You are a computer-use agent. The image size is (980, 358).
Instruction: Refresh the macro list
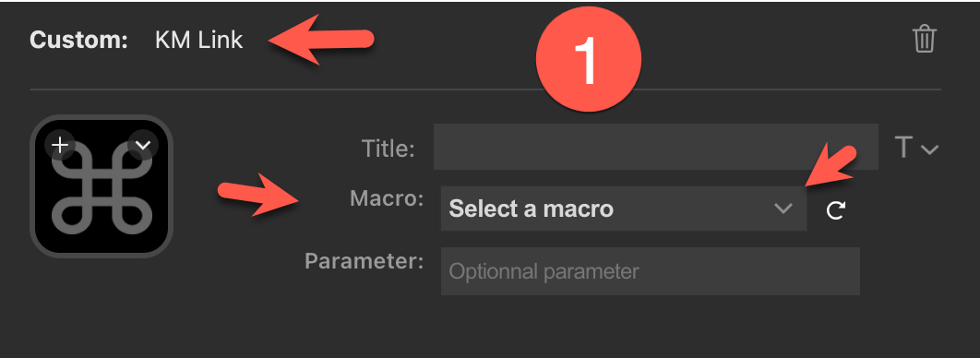coord(836,210)
